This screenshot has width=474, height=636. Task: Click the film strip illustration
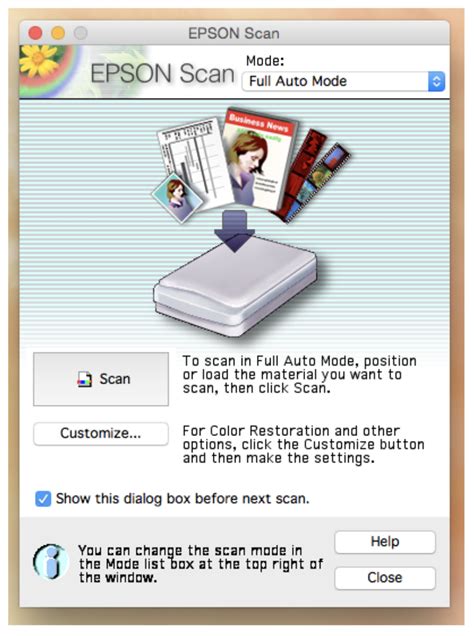[x=314, y=174]
